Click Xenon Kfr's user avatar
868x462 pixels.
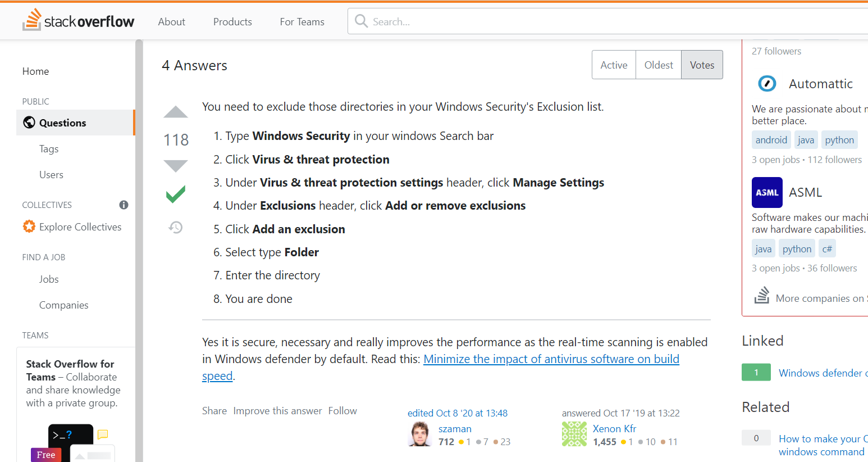pyautogui.click(x=574, y=434)
